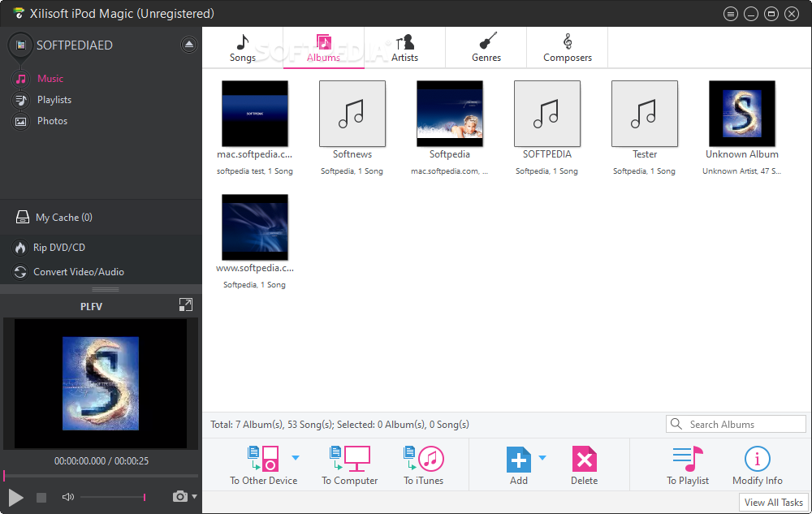Click the Modify Info icon
The height and width of the screenshot is (514, 812).
[x=757, y=459]
